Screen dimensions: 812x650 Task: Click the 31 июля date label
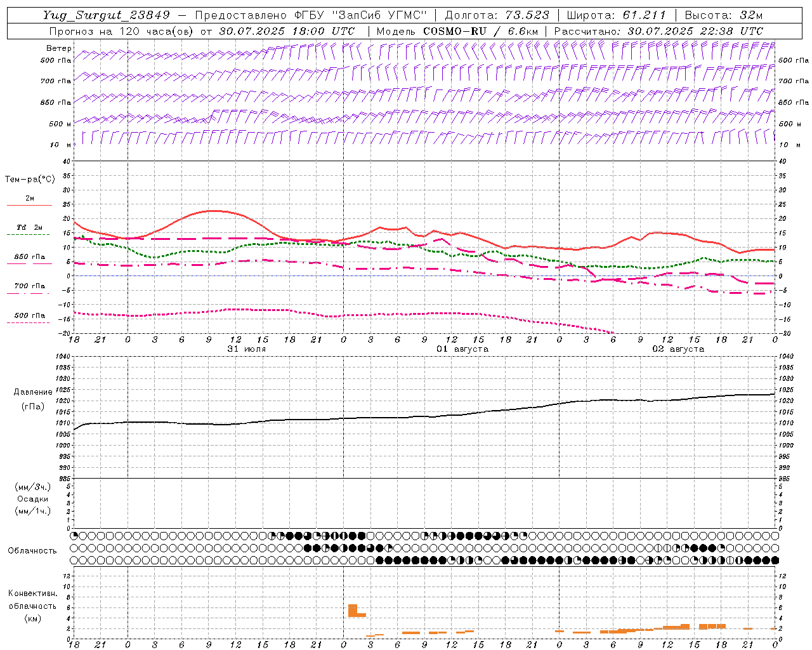[247, 349]
